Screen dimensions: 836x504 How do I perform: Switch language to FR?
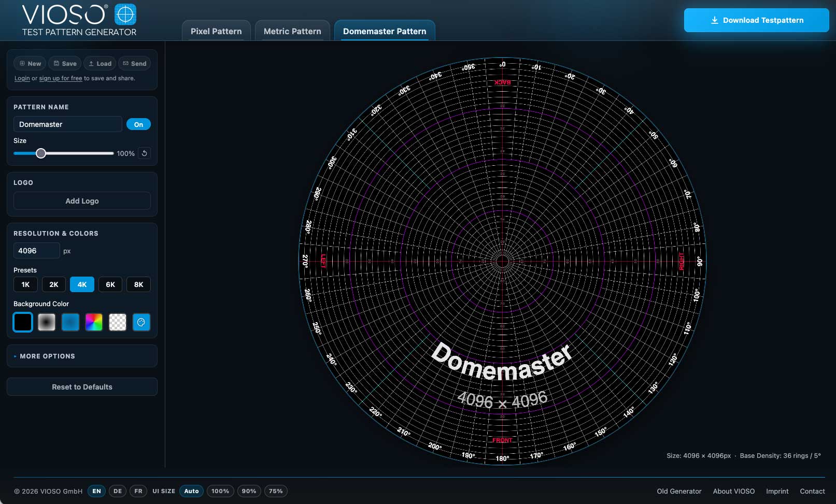tap(138, 491)
